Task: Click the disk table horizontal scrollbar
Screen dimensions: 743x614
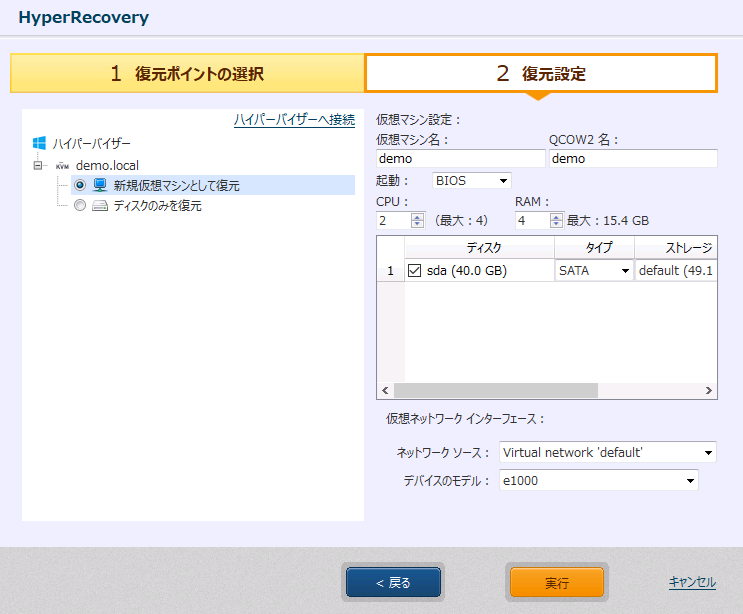Action: (x=495, y=391)
